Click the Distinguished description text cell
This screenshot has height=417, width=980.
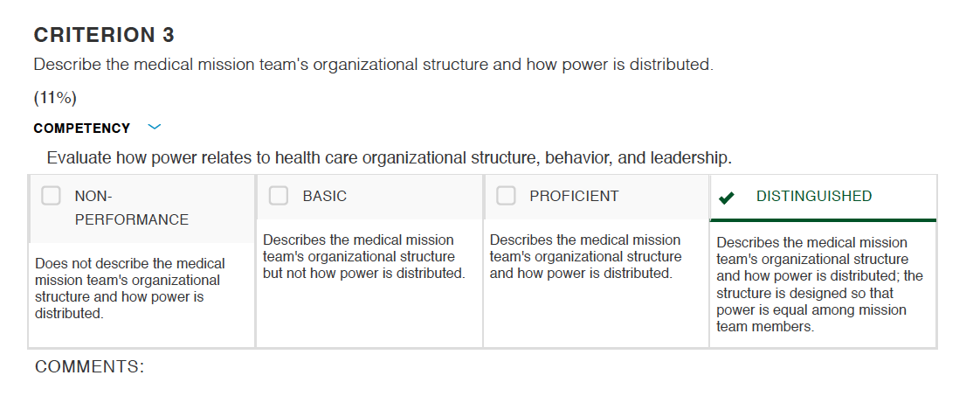[819, 284]
